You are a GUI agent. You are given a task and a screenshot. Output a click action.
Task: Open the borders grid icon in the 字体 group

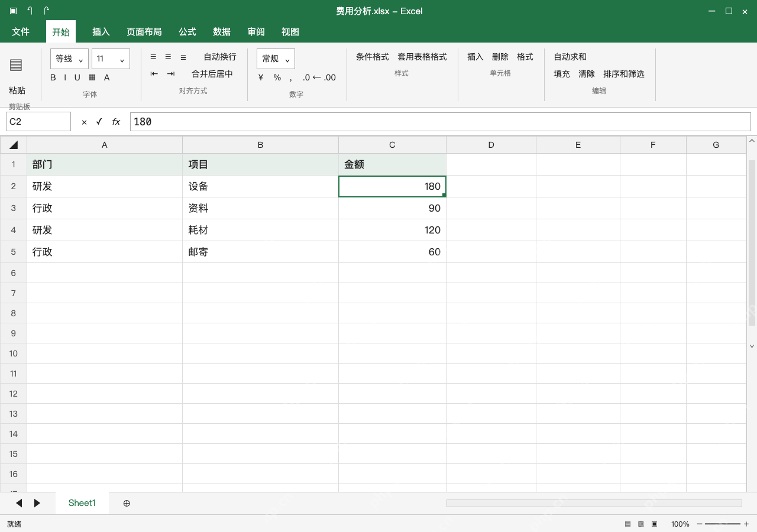[92, 77]
